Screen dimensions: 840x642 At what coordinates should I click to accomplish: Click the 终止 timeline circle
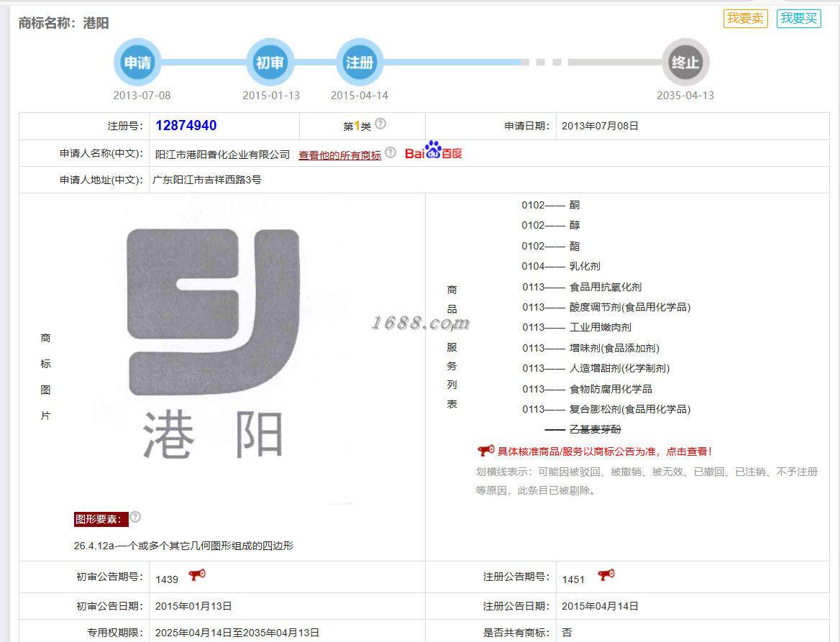click(x=685, y=63)
